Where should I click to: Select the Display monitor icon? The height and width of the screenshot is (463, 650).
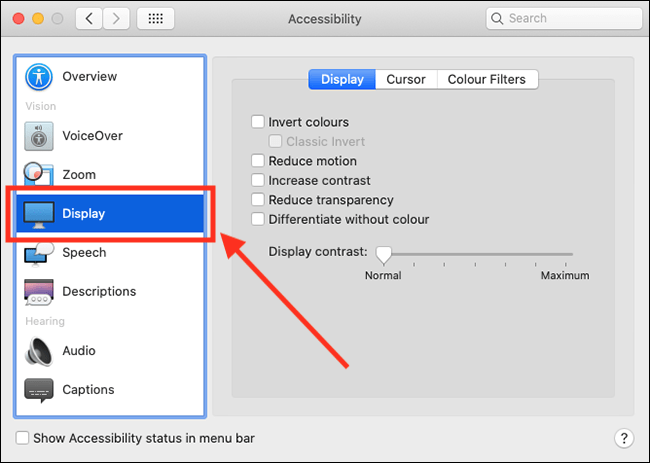(39, 214)
